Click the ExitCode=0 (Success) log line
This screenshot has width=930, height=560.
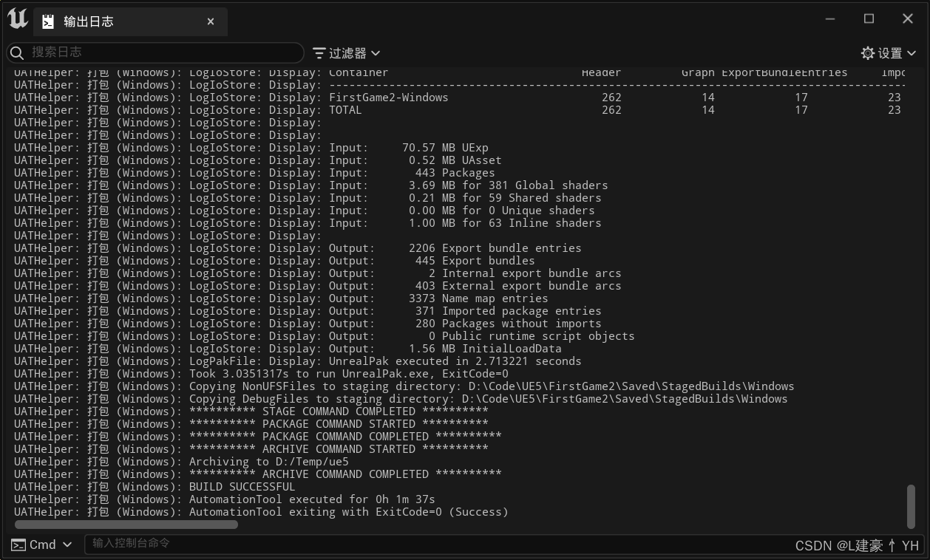point(261,512)
